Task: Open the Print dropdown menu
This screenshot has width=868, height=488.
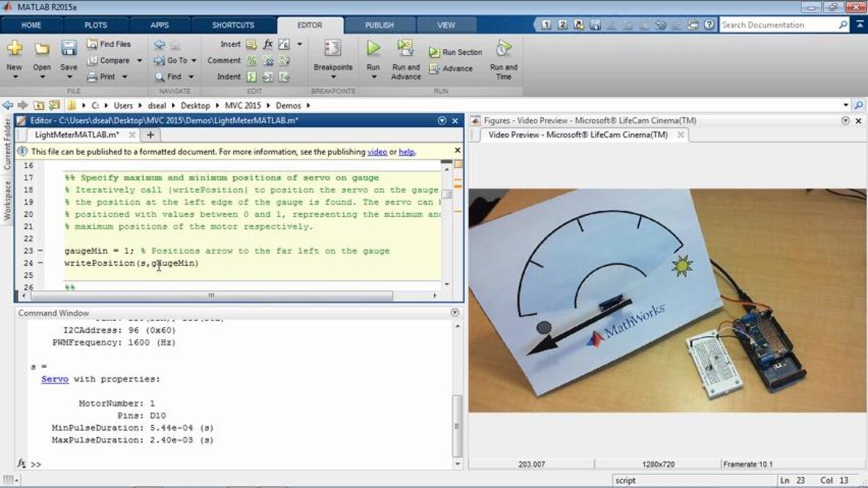Action: tap(125, 77)
